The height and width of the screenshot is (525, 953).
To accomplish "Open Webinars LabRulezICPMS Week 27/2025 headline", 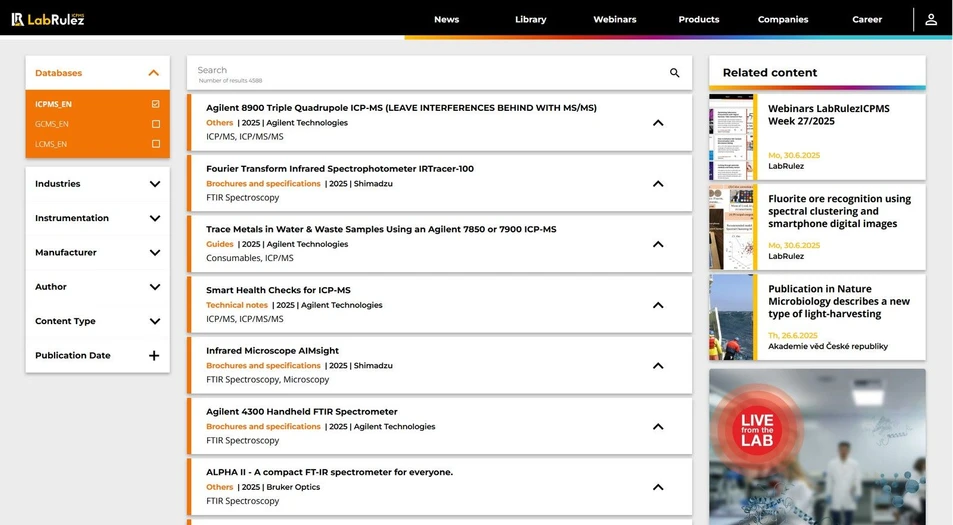I will pyautogui.click(x=828, y=115).
